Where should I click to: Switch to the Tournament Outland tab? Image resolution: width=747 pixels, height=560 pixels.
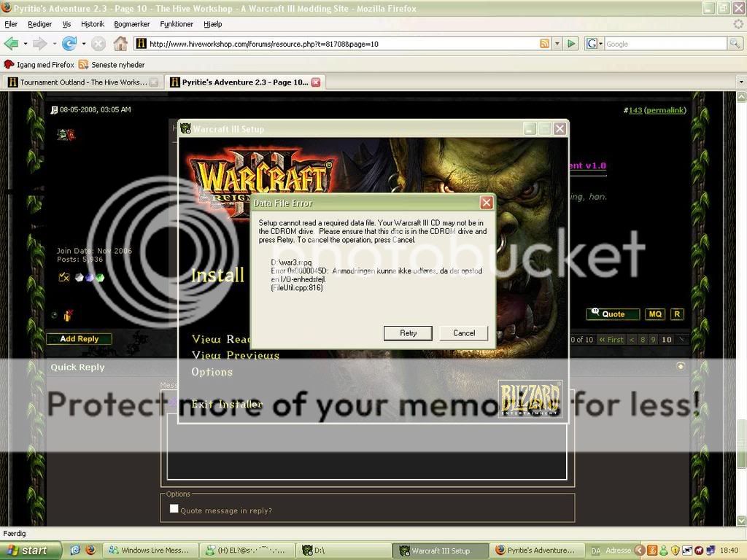(83, 82)
